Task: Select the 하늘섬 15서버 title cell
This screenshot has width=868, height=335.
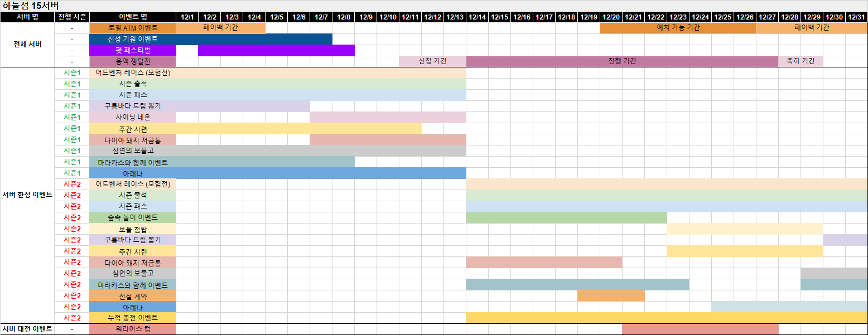Action: click(x=31, y=5)
